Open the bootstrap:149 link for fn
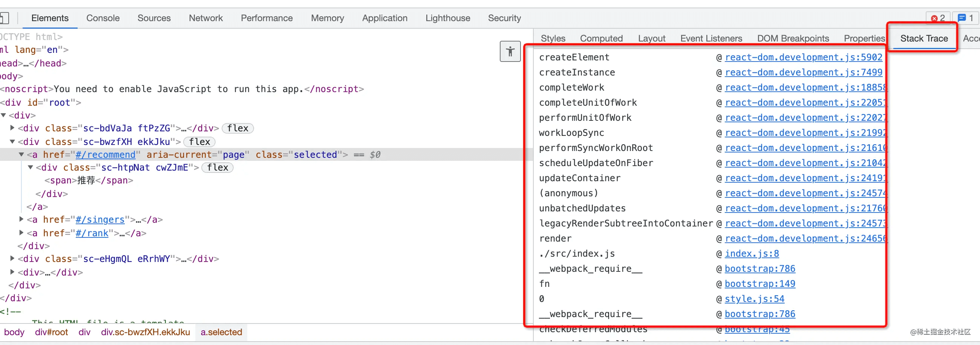This screenshot has height=345, width=980. (760, 284)
